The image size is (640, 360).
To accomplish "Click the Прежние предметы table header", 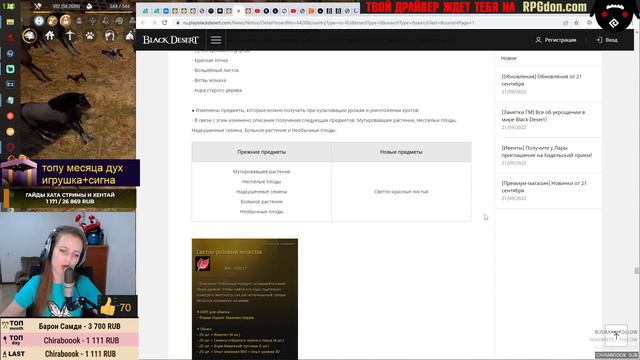I will point(261,152).
